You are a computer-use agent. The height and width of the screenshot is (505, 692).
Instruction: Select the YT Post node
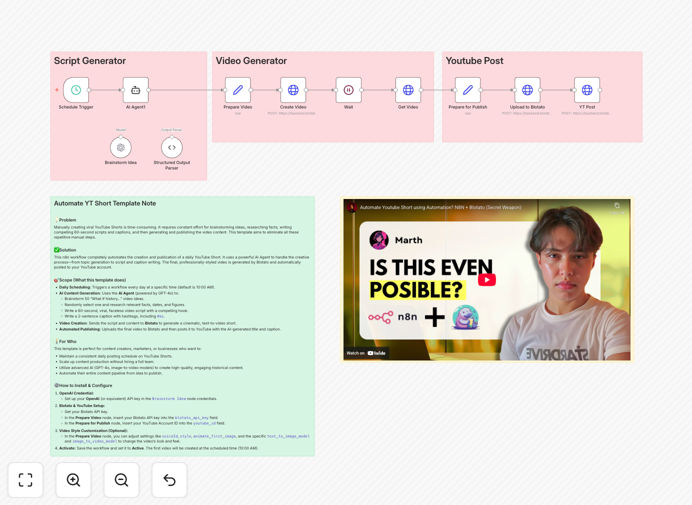click(x=587, y=90)
